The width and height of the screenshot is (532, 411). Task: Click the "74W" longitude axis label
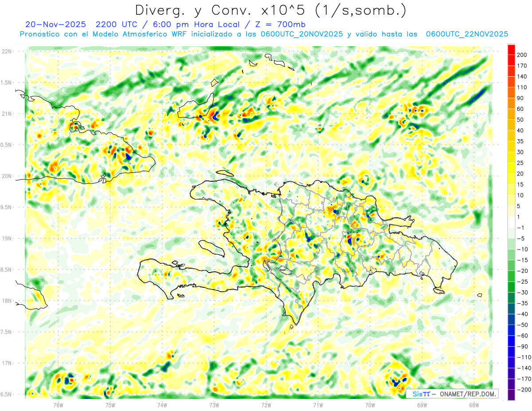[162, 405]
